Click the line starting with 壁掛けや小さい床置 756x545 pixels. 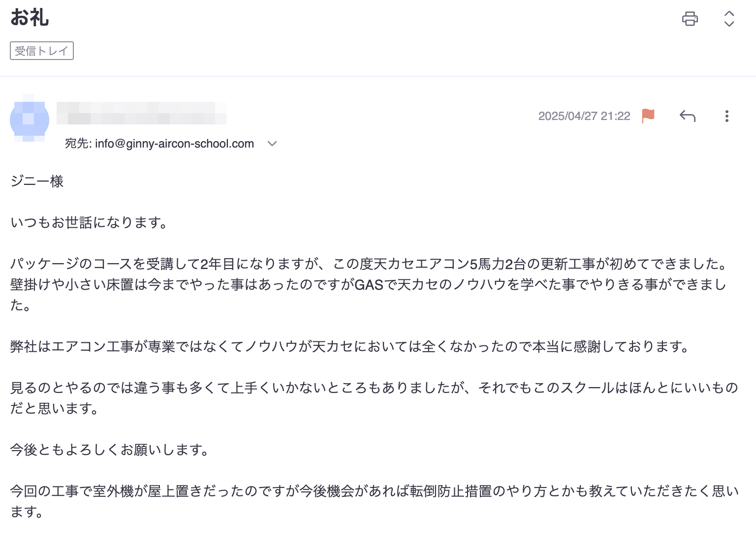click(x=368, y=284)
